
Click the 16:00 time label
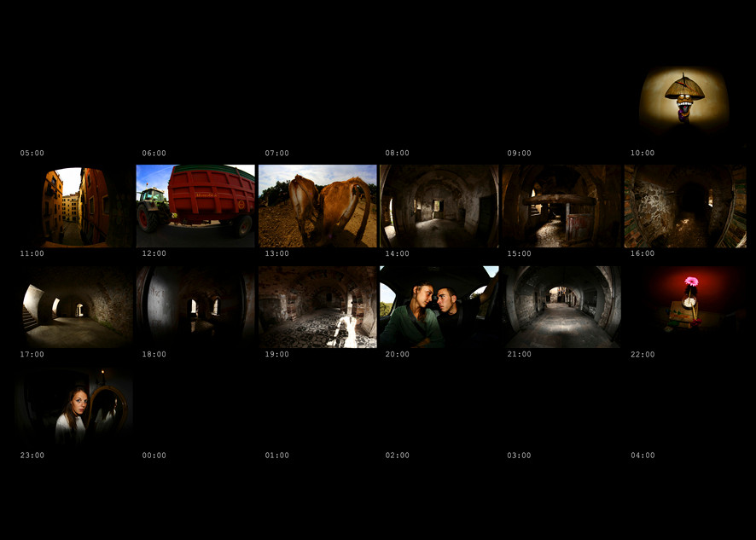pyautogui.click(x=643, y=253)
